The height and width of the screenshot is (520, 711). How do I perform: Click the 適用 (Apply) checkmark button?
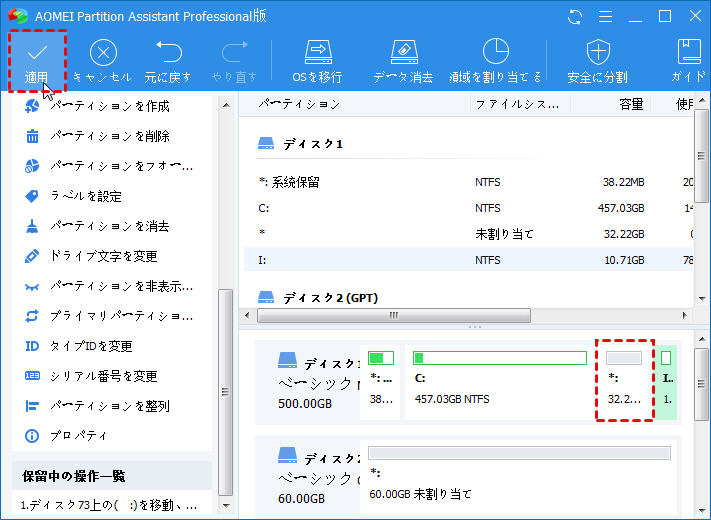pyautogui.click(x=37, y=61)
